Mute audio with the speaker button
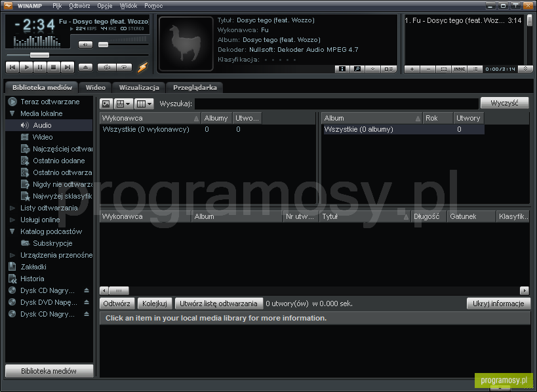 [85, 45]
